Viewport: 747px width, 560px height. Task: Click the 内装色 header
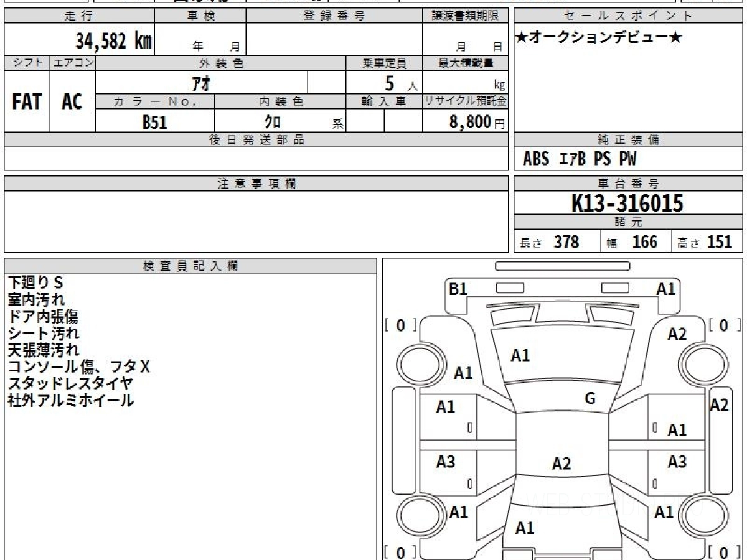click(280, 101)
